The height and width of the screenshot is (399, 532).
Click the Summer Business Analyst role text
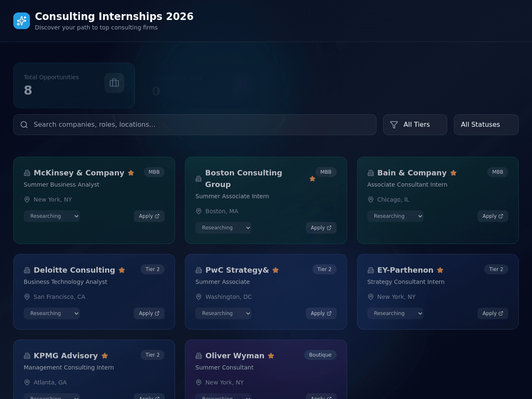pyautogui.click(x=62, y=185)
